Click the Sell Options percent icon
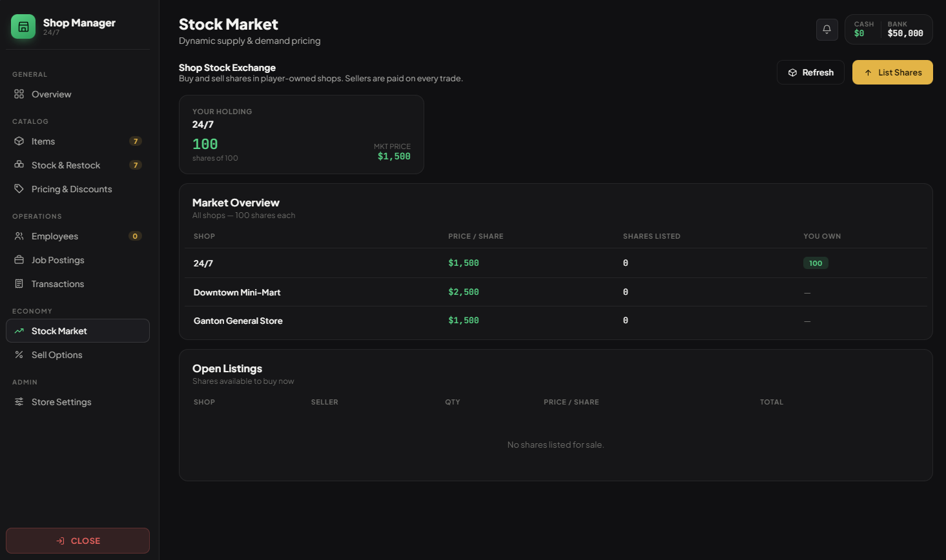This screenshot has width=946, height=560. pos(19,355)
